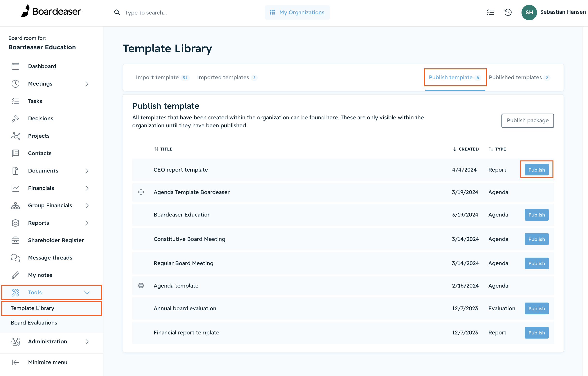Go to Shareholder Register

click(x=56, y=240)
